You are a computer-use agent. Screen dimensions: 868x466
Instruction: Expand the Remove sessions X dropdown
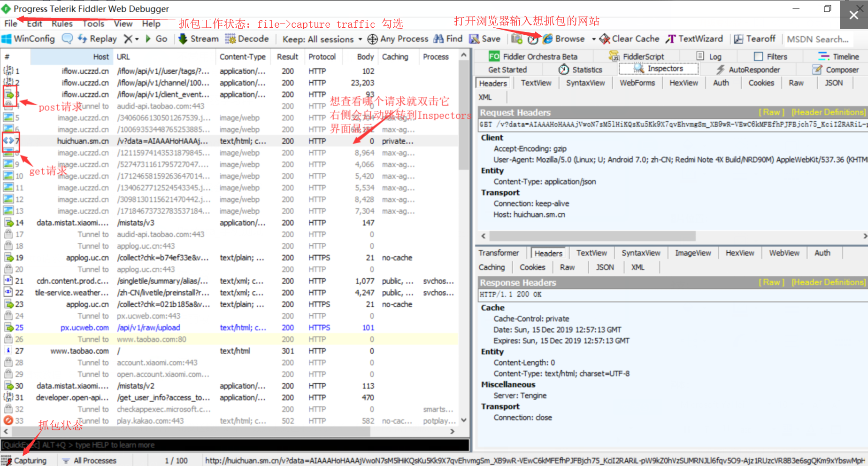coord(131,39)
